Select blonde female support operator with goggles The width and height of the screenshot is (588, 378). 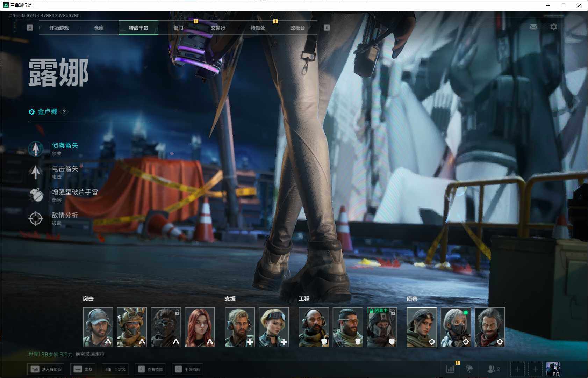[x=274, y=327]
